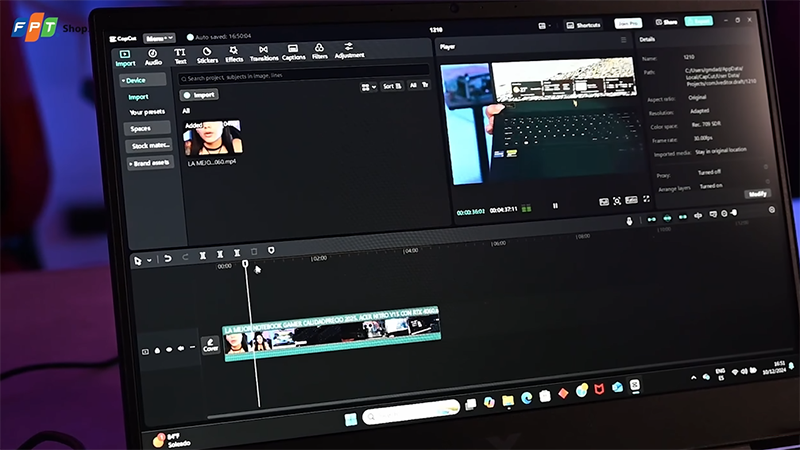Select the video clip on timeline

(332, 334)
